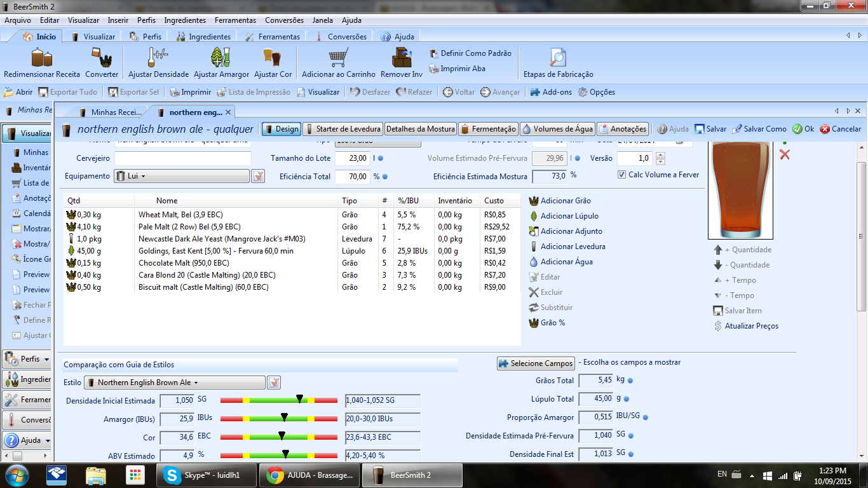Open Add-ons from toolbar

[551, 92]
